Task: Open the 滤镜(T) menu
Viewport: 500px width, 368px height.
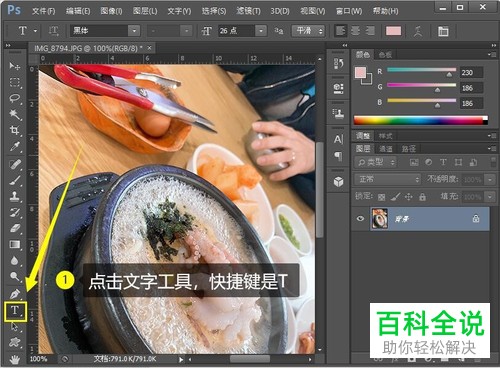Action: [248, 11]
